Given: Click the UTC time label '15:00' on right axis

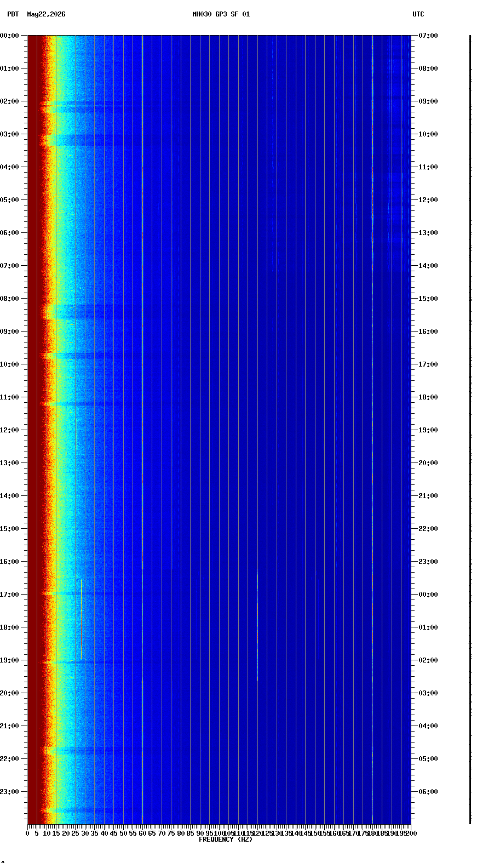Looking at the screenshot, I should [x=428, y=299].
